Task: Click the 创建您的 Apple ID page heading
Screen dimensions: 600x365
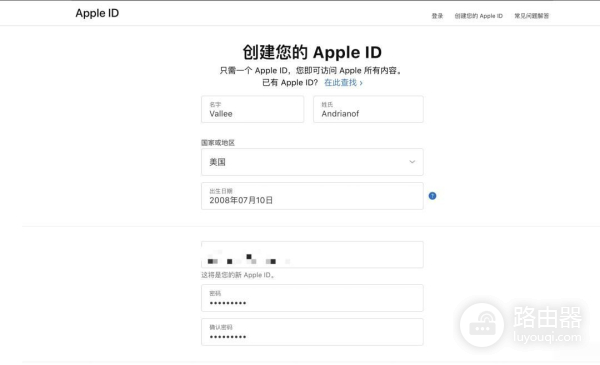Action: point(312,52)
